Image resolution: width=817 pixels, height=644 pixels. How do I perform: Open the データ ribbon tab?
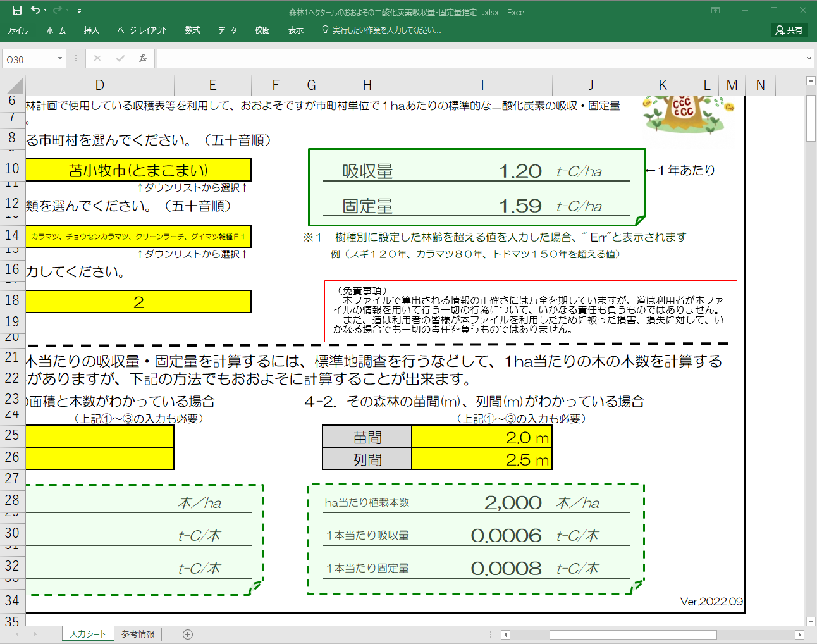(227, 30)
